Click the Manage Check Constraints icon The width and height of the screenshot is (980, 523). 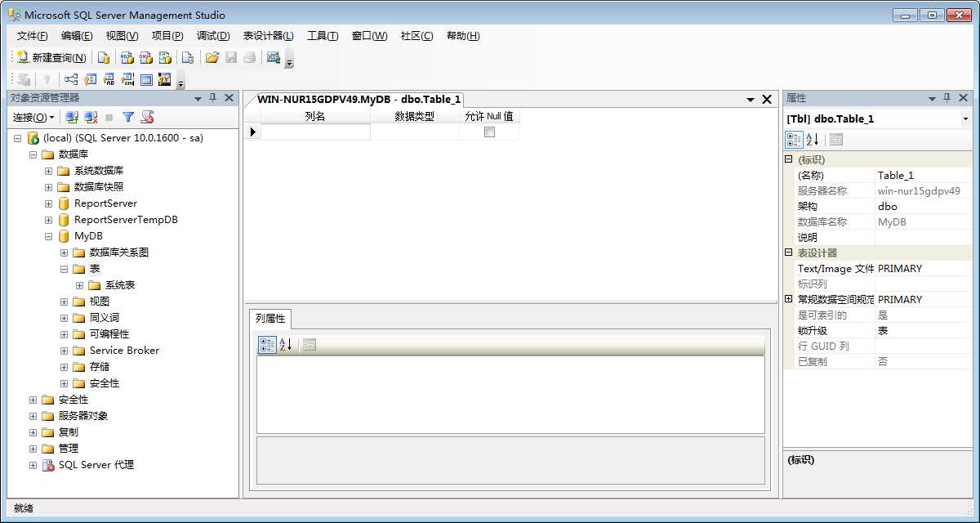click(146, 79)
